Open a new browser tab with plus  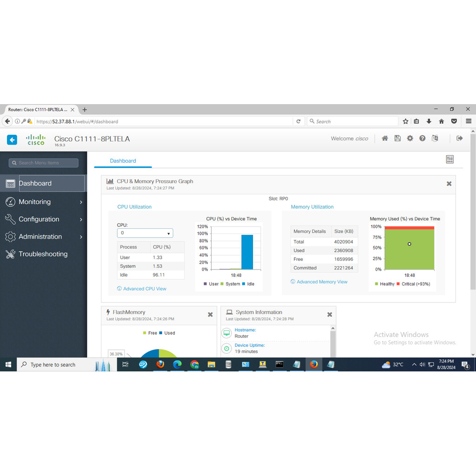click(85, 110)
